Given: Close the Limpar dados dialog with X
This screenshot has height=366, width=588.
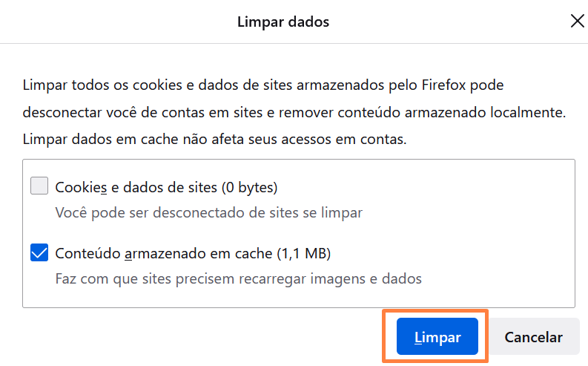Looking at the screenshot, I should pyautogui.click(x=577, y=21).
